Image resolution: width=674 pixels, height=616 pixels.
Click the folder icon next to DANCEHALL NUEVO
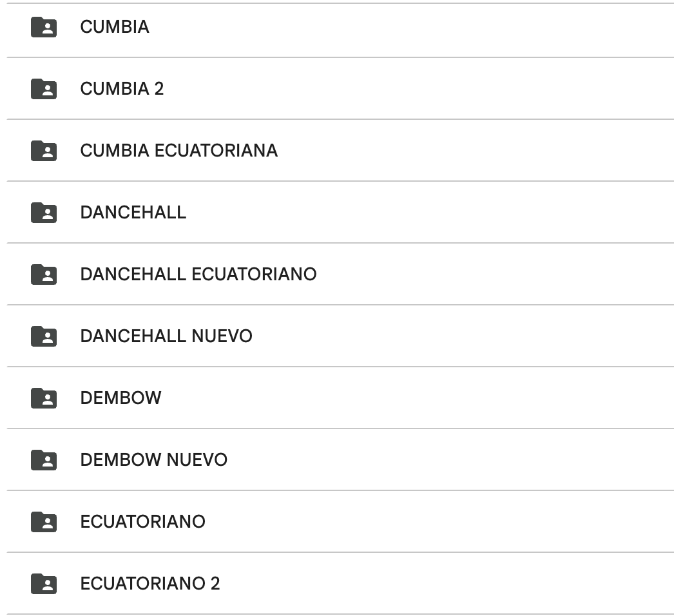[x=44, y=336]
